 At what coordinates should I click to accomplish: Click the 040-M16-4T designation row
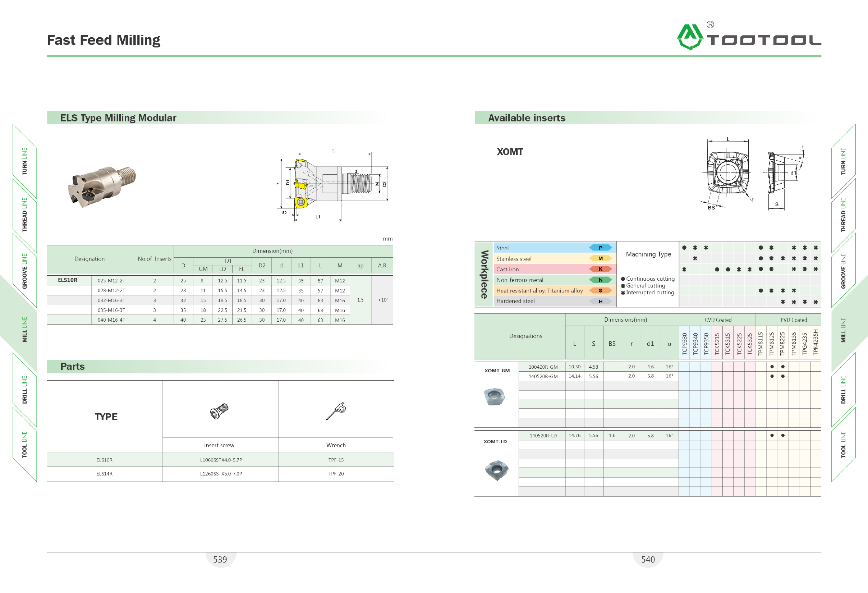point(220,320)
